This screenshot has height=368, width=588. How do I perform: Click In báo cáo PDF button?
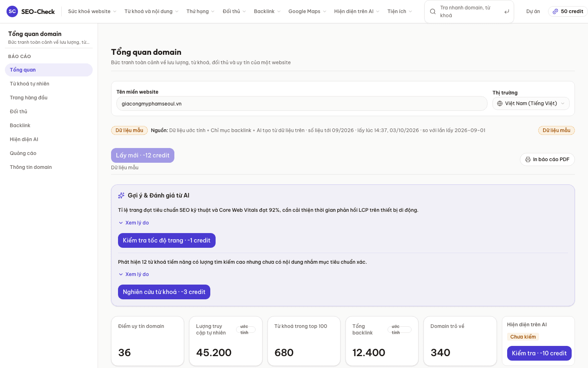547,159
